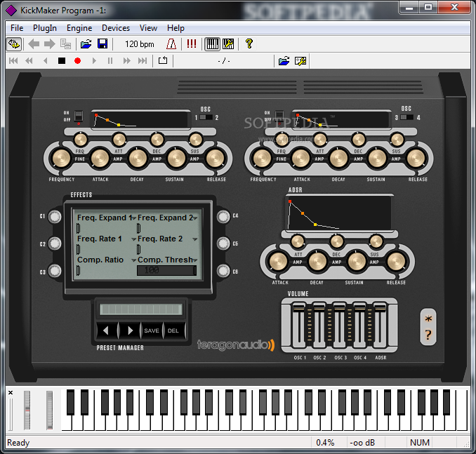Click the ADSR volume fader

tap(380, 308)
